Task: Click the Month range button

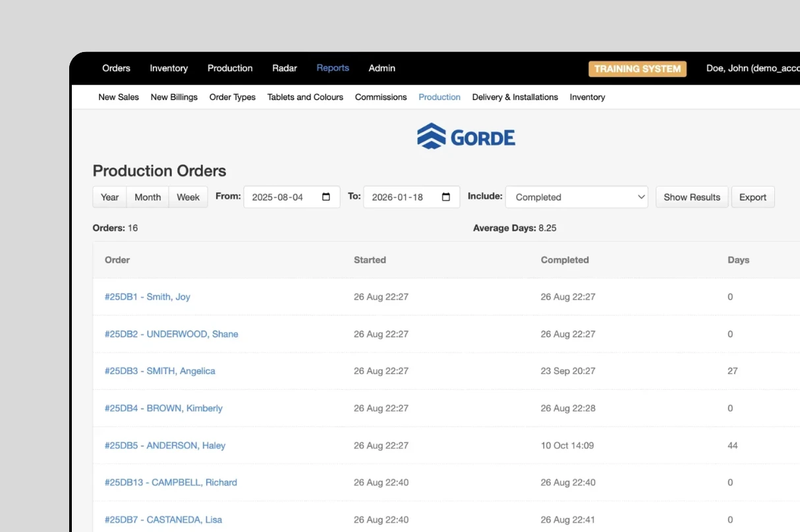Action: 148,197
